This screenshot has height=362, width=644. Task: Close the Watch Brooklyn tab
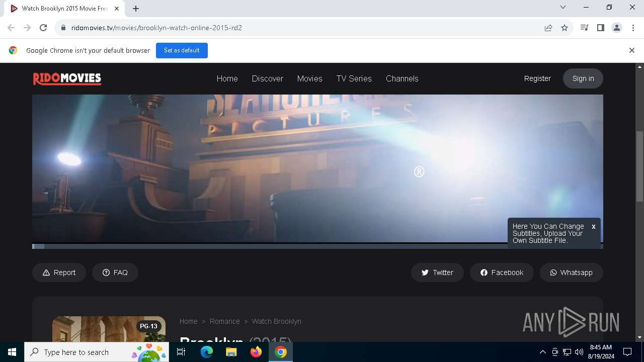(117, 9)
